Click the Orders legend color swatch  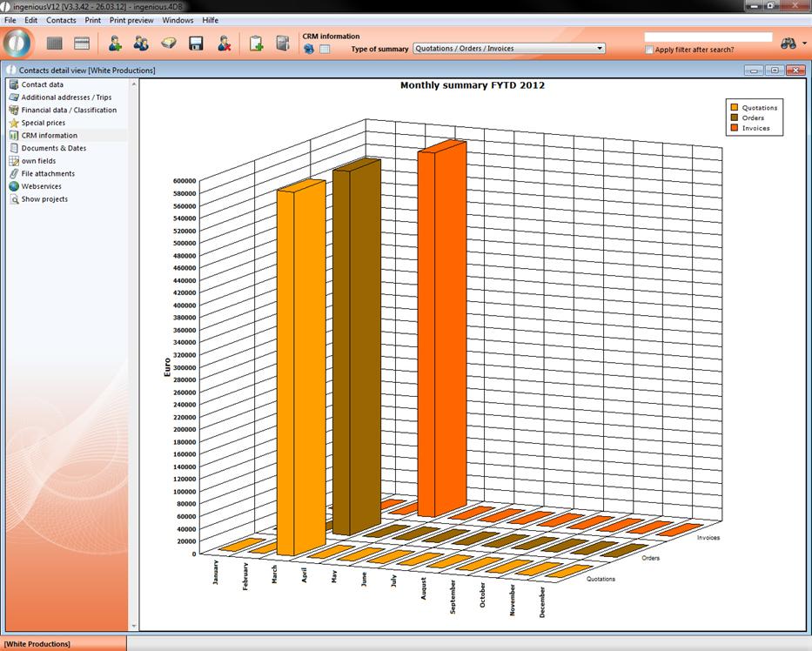(x=735, y=117)
